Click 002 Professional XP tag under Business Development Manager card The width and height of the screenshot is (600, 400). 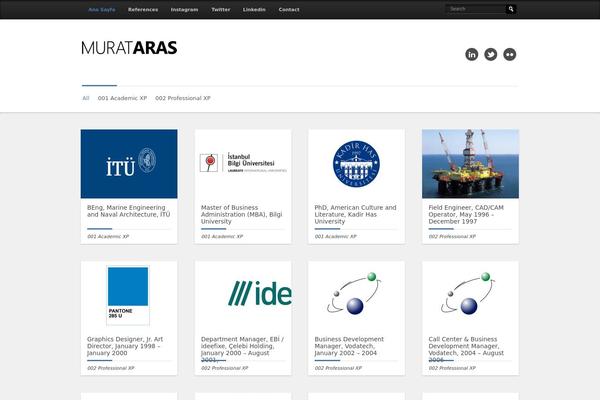(338, 368)
